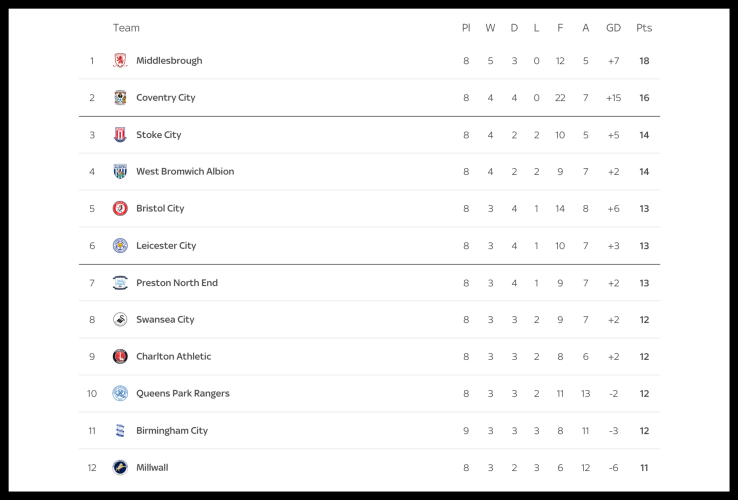Click the GD column header
The image size is (738, 500).
(x=613, y=28)
